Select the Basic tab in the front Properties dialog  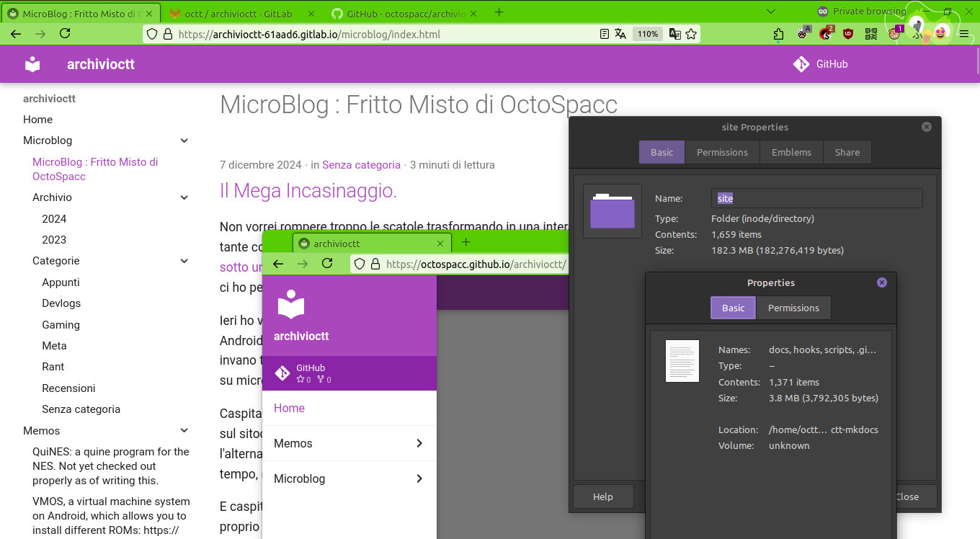click(733, 308)
